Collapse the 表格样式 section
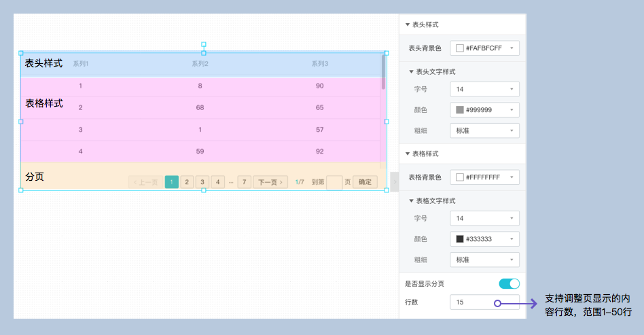This screenshot has height=335, width=644. pyautogui.click(x=408, y=154)
